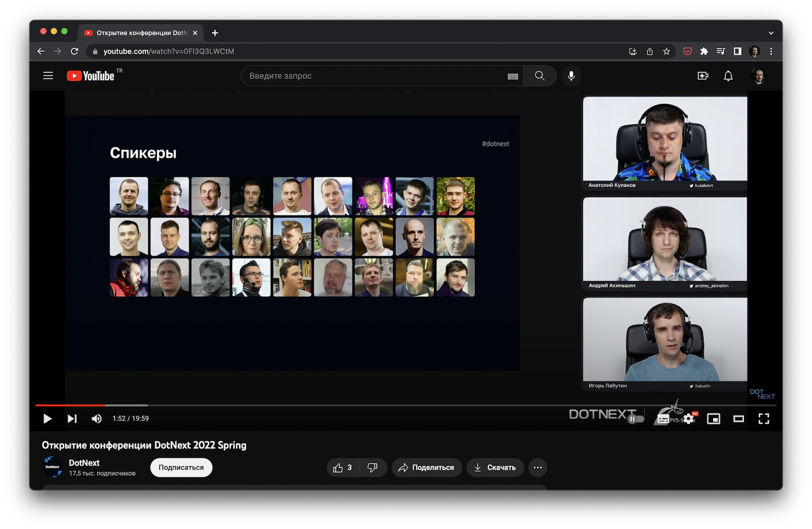Open the Chrome side panel
812x529 pixels.
point(737,51)
